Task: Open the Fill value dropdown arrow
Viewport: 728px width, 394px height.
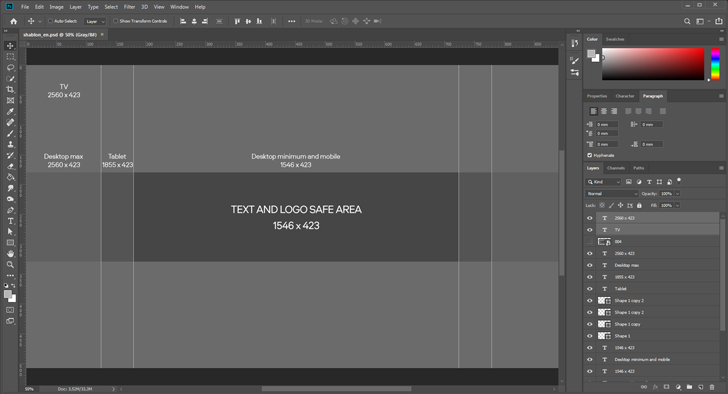Action: point(677,205)
